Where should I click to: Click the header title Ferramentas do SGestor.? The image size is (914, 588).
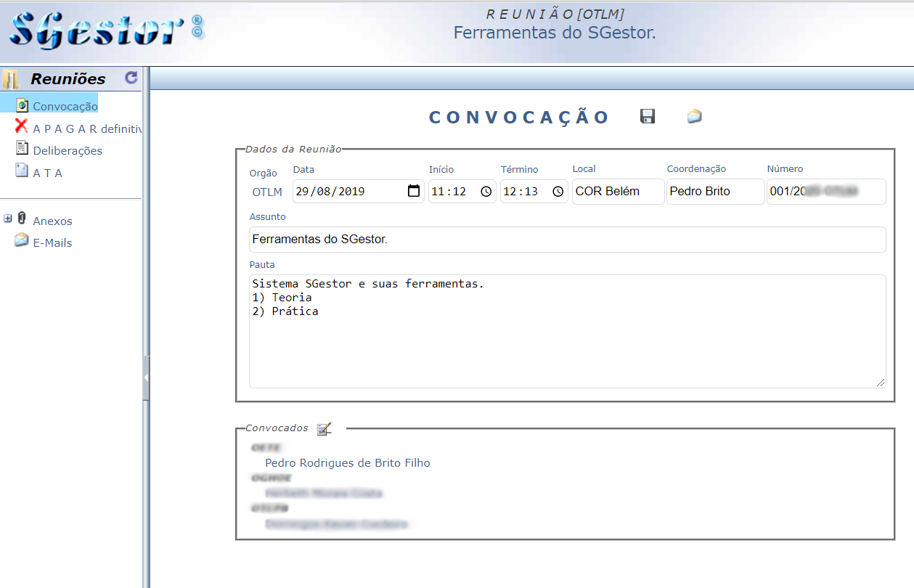click(555, 33)
